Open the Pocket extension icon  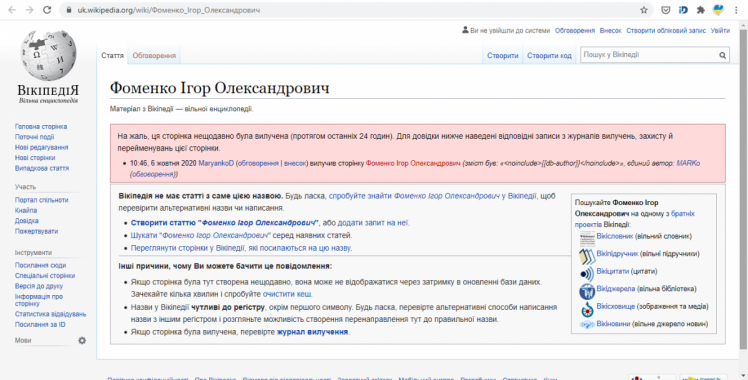click(665, 10)
